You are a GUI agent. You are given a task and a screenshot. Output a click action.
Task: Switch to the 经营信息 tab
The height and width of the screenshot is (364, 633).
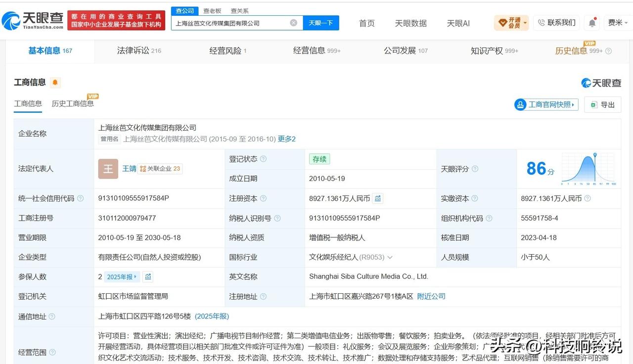coord(316,50)
